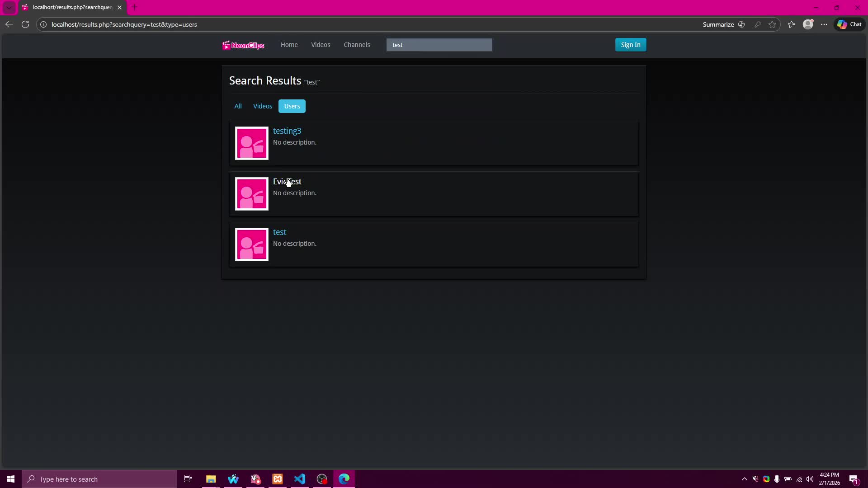Click the Sign In button
868x488 pixels.
coord(630,45)
